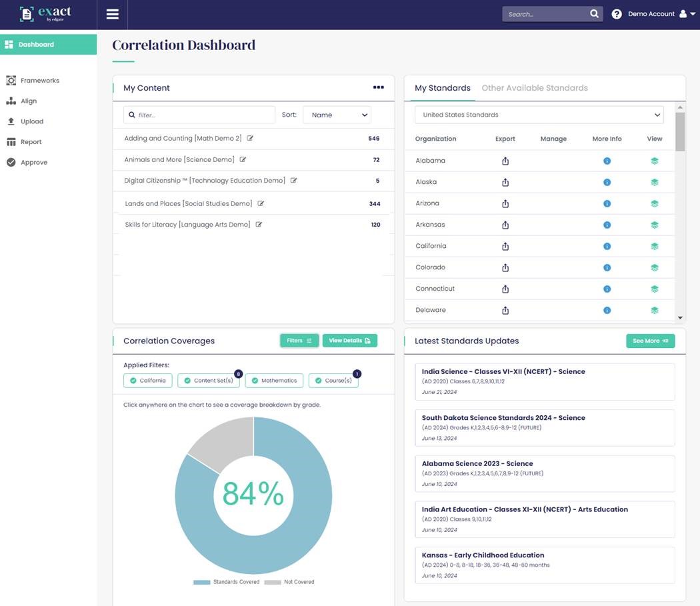Image resolution: width=700 pixels, height=606 pixels.
Task: Open Frameworks in the sidebar
Action: click(x=33, y=81)
